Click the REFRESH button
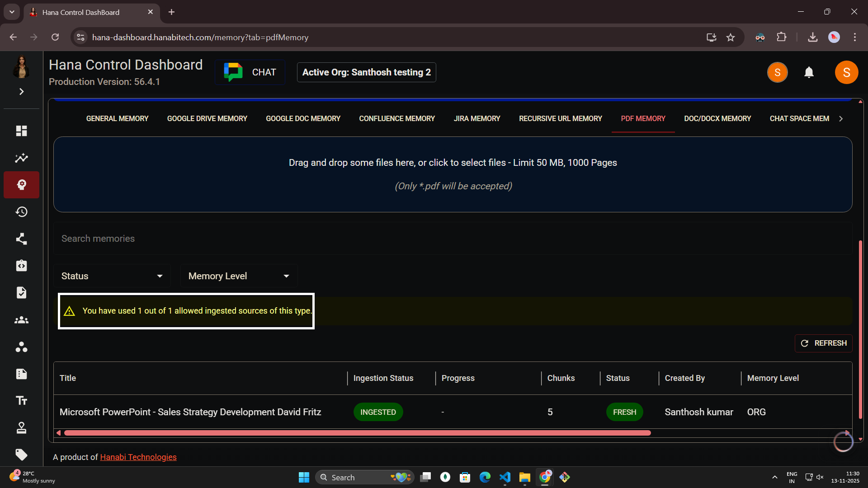Viewport: 868px width, 488px height. [823, 343]
